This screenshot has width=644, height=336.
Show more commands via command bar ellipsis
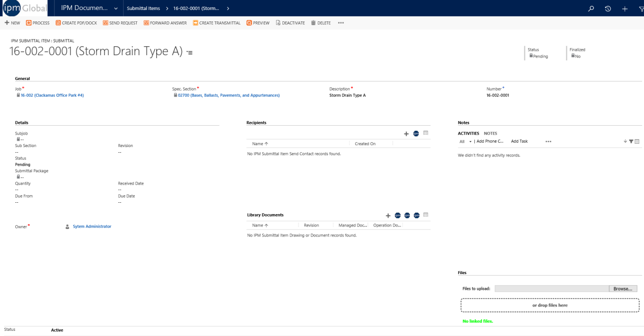coord(341,23)
